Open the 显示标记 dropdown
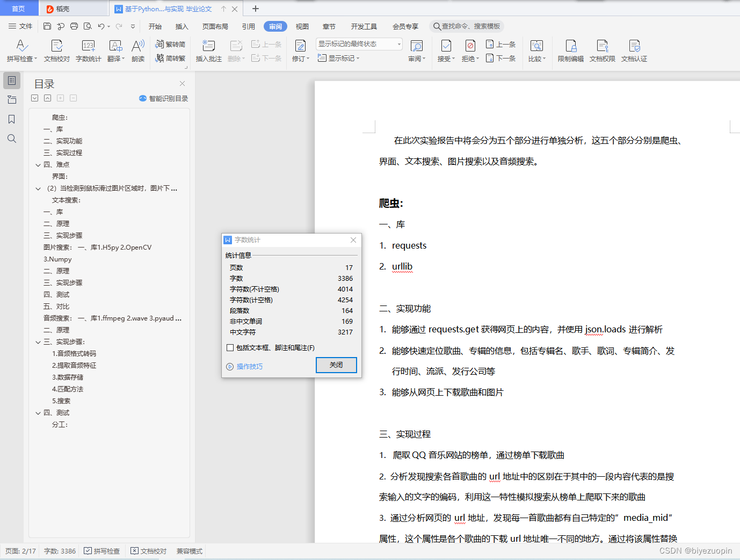Image resolution: width=740 pixels, height=560 pixels. click(338, 58)
